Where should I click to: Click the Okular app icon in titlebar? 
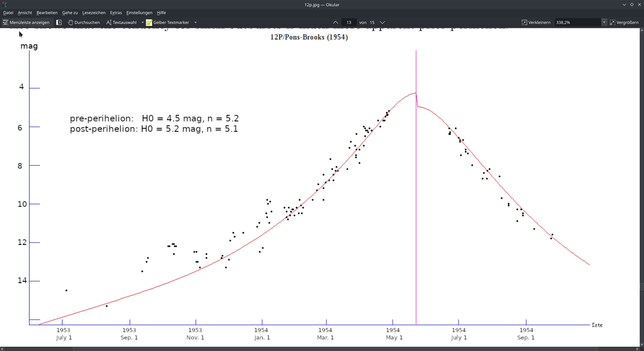point(5,5)
